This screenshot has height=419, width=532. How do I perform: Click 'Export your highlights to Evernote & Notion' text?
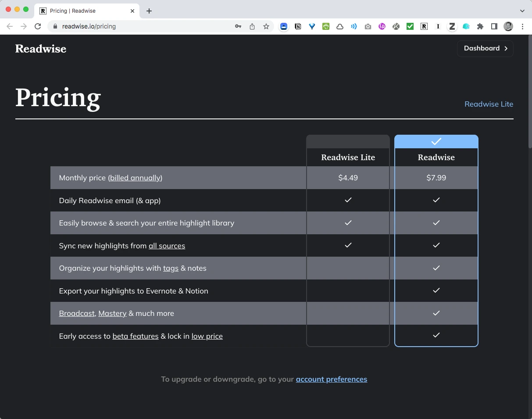(134, 291)
